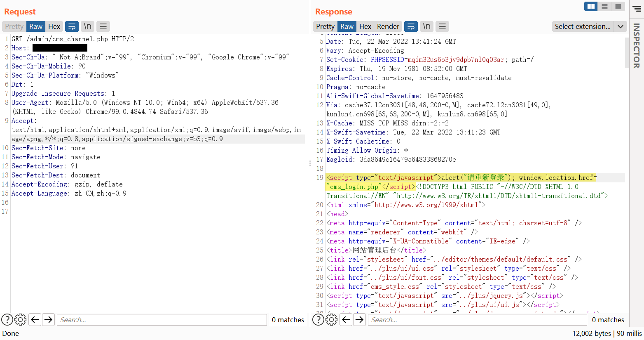Switch to top-bottom split layout view
644x340 pixels.
(x=604, y=6)
